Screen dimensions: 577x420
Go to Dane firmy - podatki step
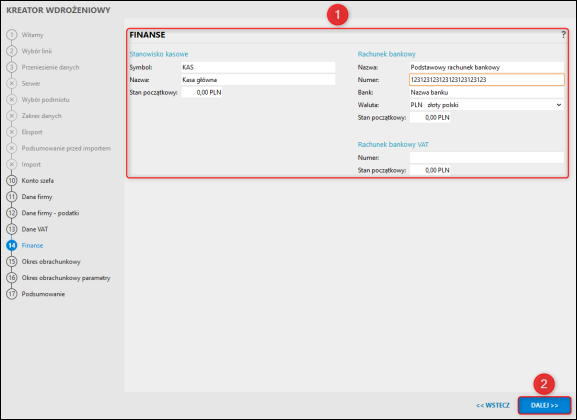point(50,213)
